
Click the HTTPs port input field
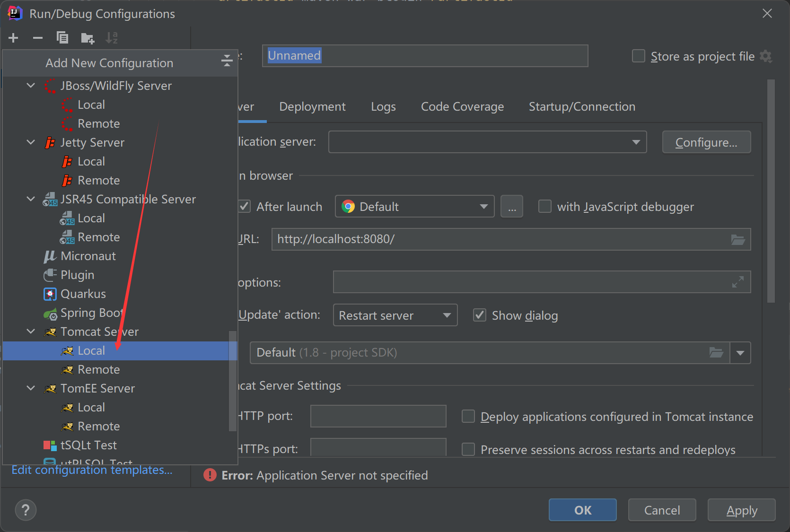378,447
